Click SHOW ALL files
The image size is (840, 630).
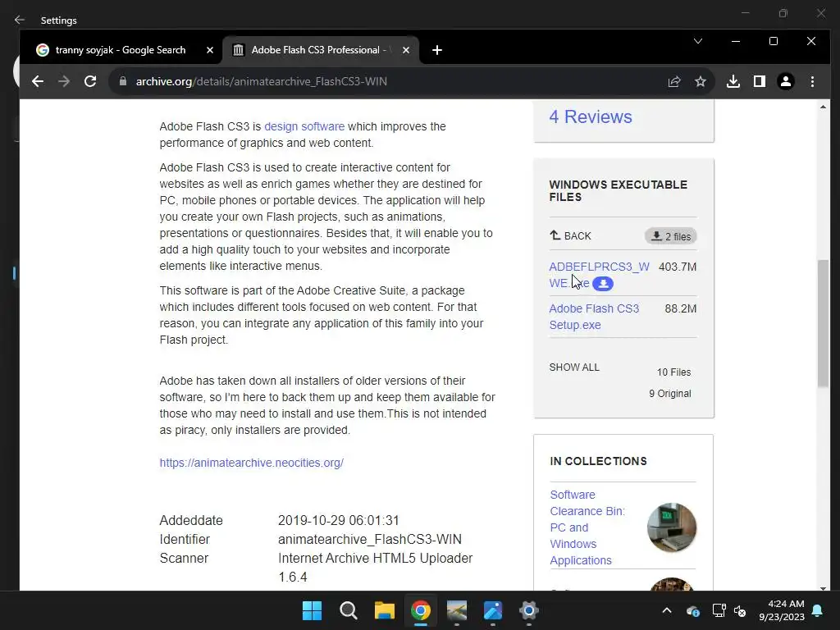coord(574,367)
